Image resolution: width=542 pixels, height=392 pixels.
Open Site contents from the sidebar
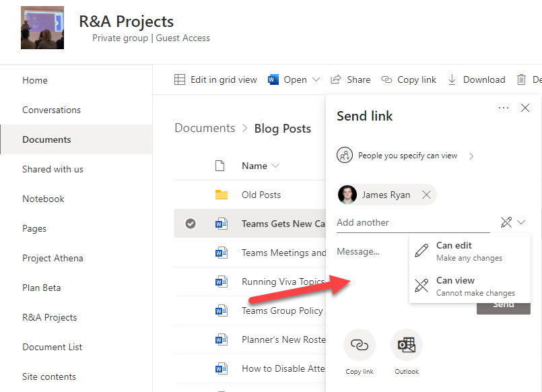click(x=49, y=377)
